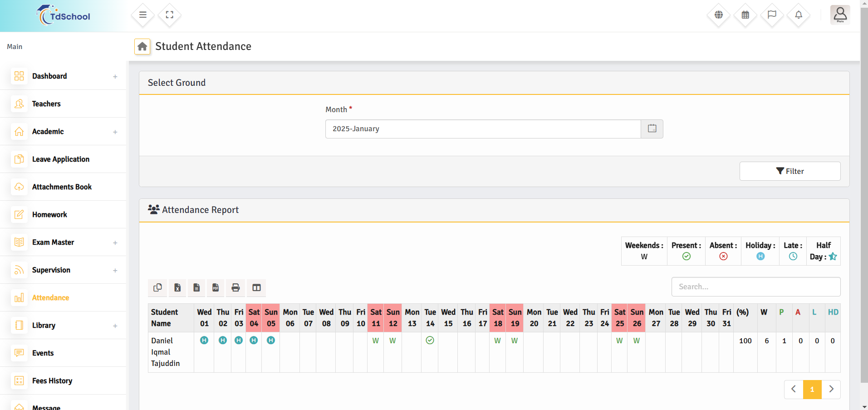Open the calendar icon in header
868x410 pixels.
pos(745,15)
